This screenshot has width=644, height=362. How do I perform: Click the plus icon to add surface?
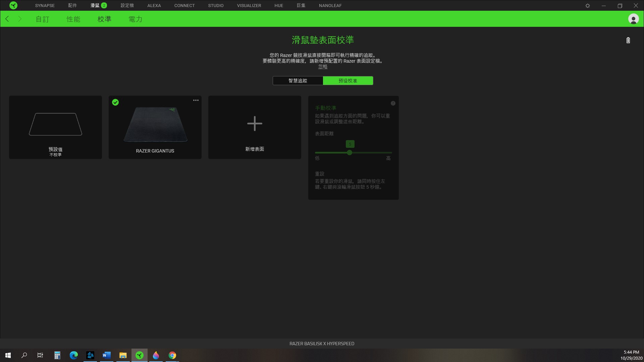coord(255,123)
